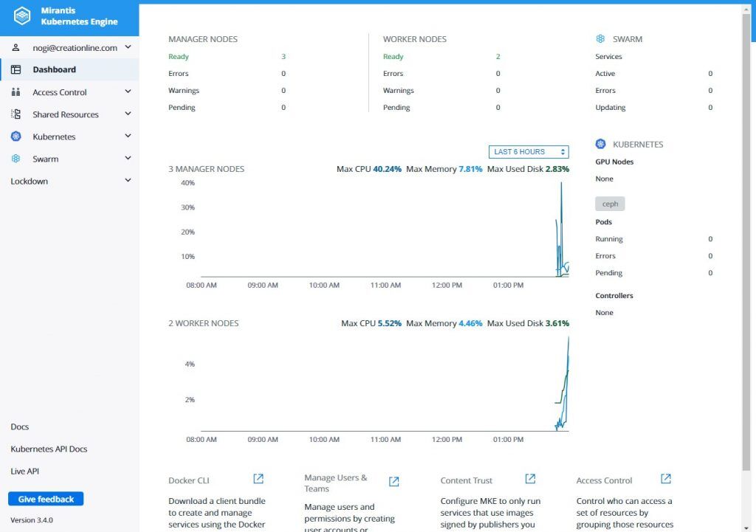Open the Docs link in sidebar
This screenshot has height=532, width=756.
pyautogui.click(x=20, y=426)
